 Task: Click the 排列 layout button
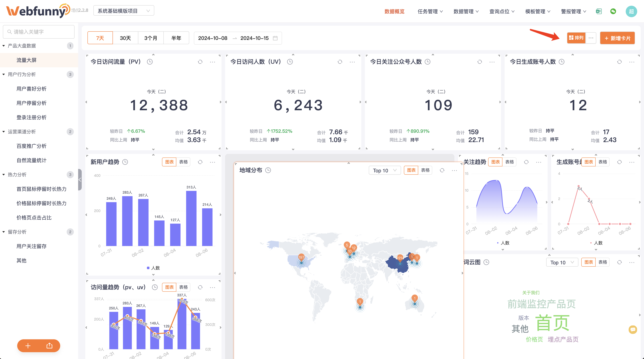pos(576,38)
